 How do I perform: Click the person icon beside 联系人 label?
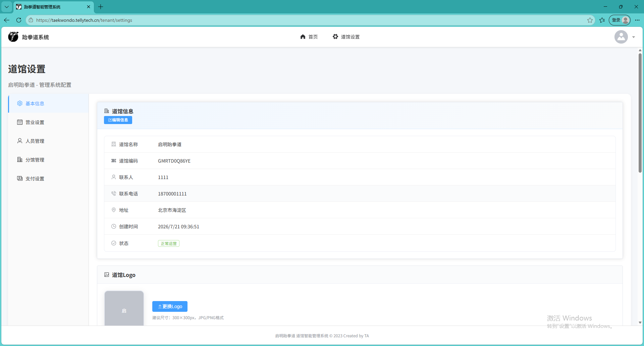pos(114,177)
